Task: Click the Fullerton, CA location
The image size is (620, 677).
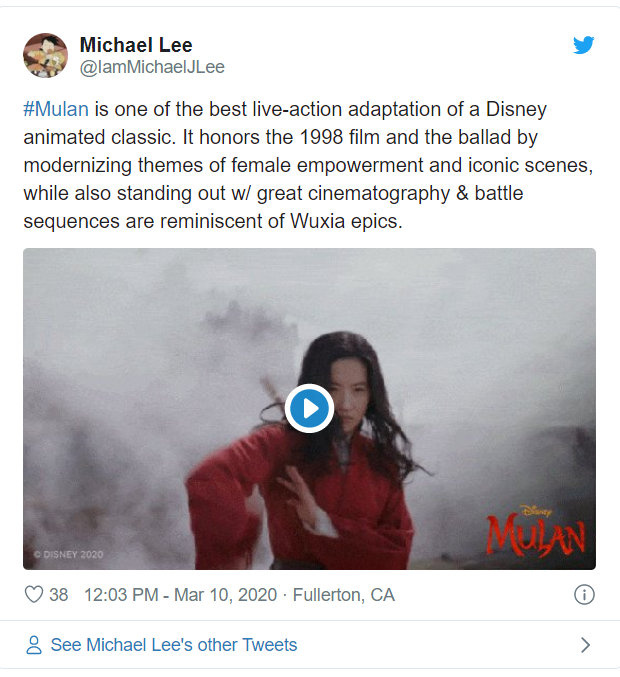Action: click(x=344, y=595)
